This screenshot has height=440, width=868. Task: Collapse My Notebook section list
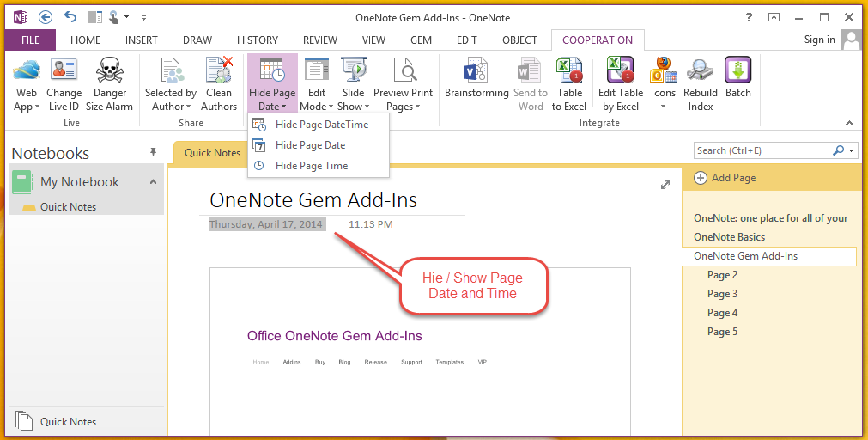pyautogui.click(x=154, y=182)
